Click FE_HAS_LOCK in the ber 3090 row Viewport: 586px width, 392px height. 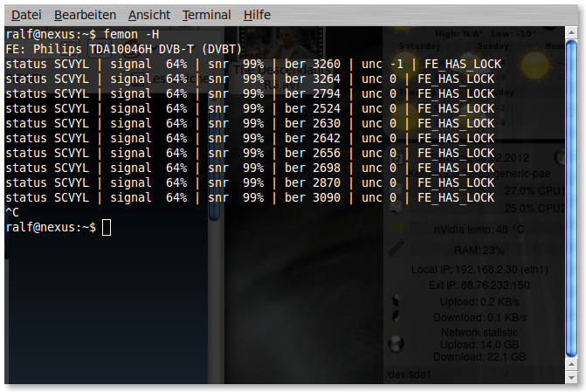456,197
